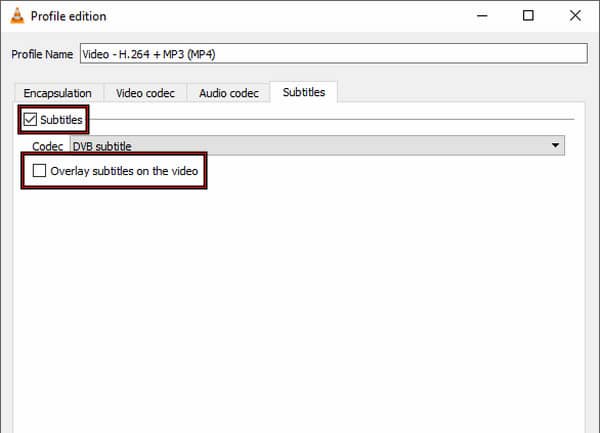Open the Video codec tab
The width and height of the screenshot is (600, 433).
click(145, 93)
